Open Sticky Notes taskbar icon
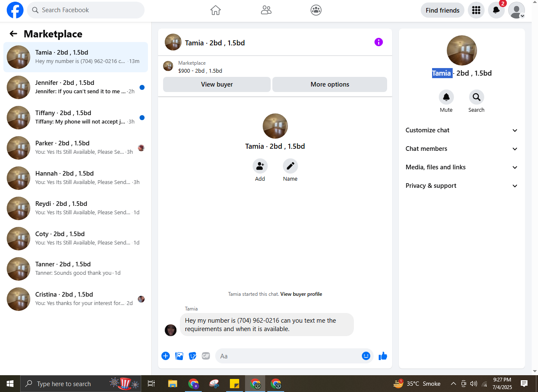This screenshot has width=538, height=392. coord(235,384)
